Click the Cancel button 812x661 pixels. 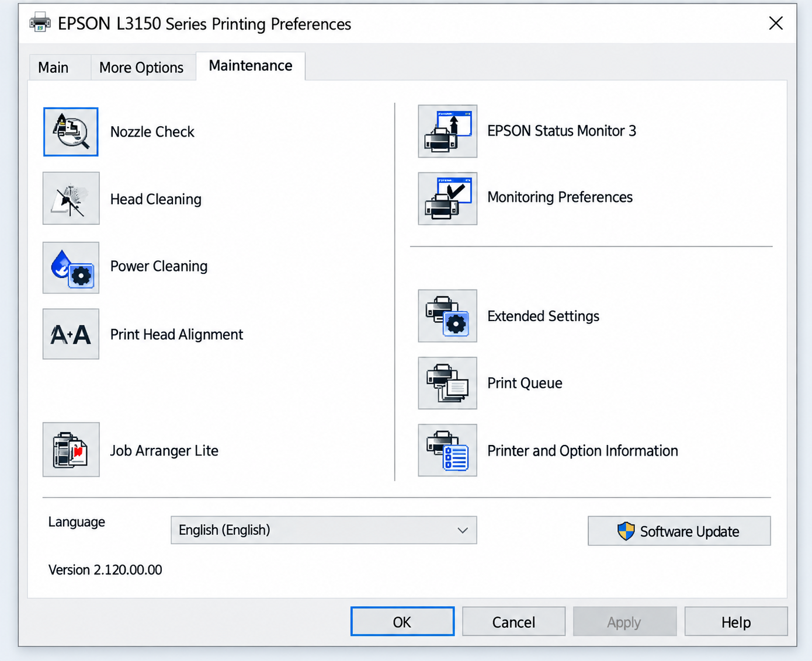point(513,621)
